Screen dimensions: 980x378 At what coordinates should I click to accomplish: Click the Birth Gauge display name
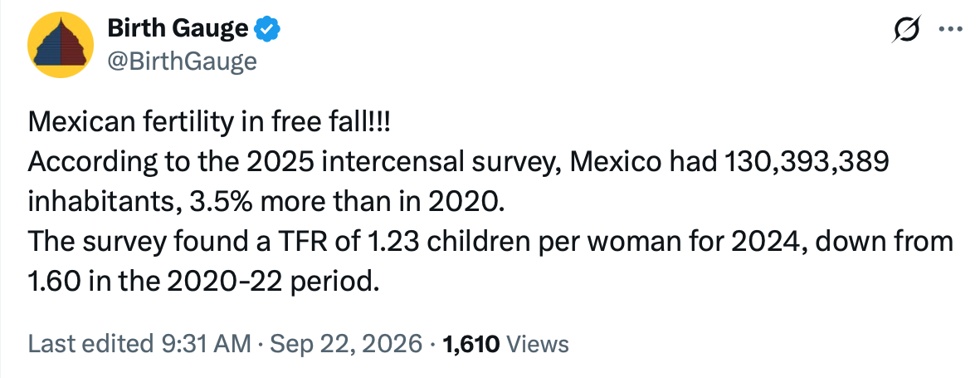coord(178,28)
